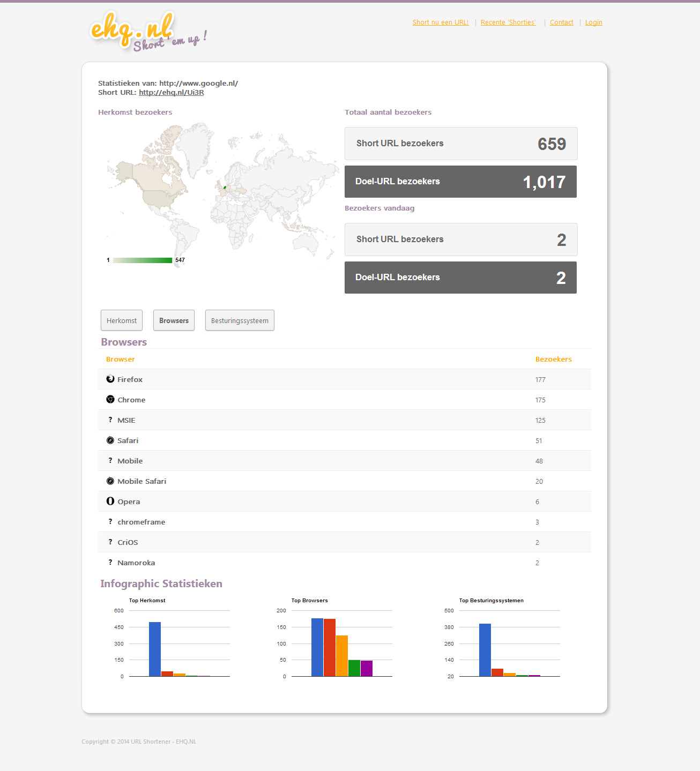The image size is (700, 771).
Task: Click Chrome visitor count 175
Action: pos(540,400)
